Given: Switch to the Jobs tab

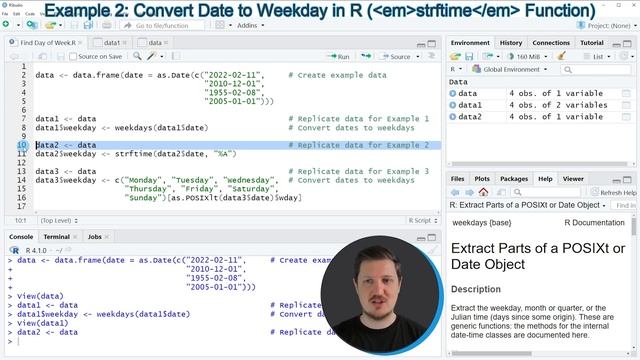Looking at the screenshot, I should [95, 237].
